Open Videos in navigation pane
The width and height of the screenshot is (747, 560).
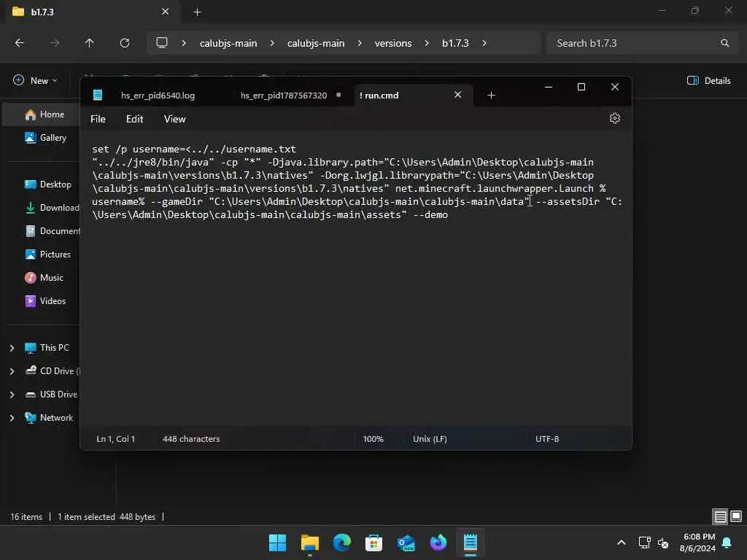coord(45,301)
